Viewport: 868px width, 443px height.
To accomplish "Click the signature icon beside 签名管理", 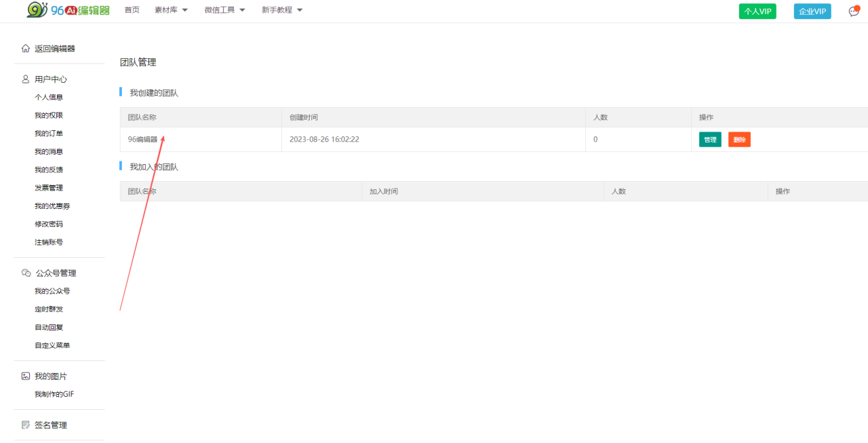I will 26,425.
